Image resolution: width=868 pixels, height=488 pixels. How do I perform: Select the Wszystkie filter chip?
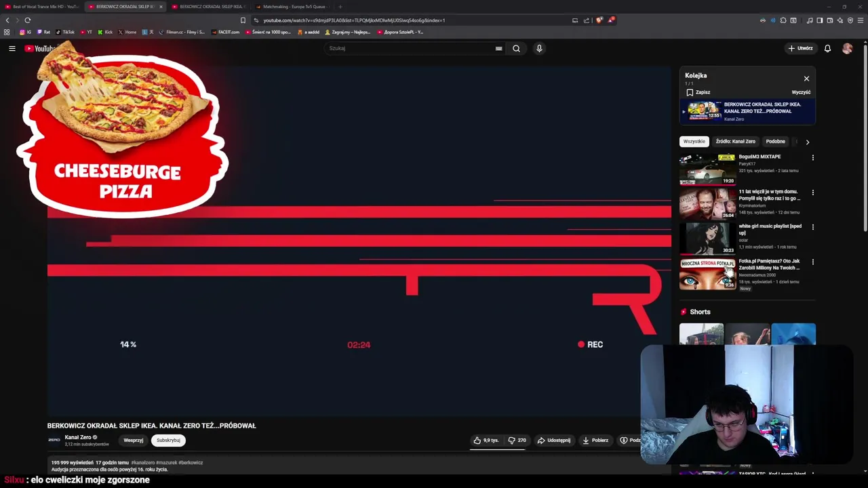694,142
